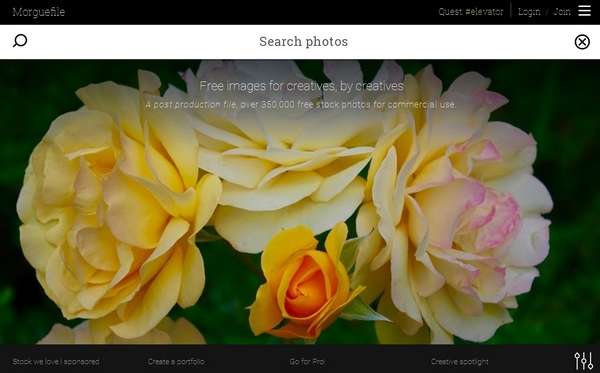Click the Join link
The width and height of the screenshot is (600, 373).
point(562,12)
